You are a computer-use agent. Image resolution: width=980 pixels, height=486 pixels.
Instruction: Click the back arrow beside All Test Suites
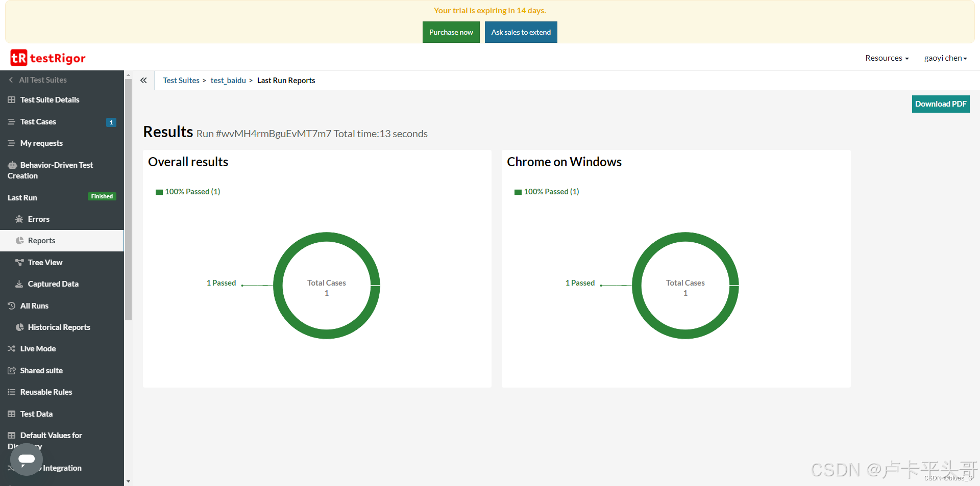[11, 80]
